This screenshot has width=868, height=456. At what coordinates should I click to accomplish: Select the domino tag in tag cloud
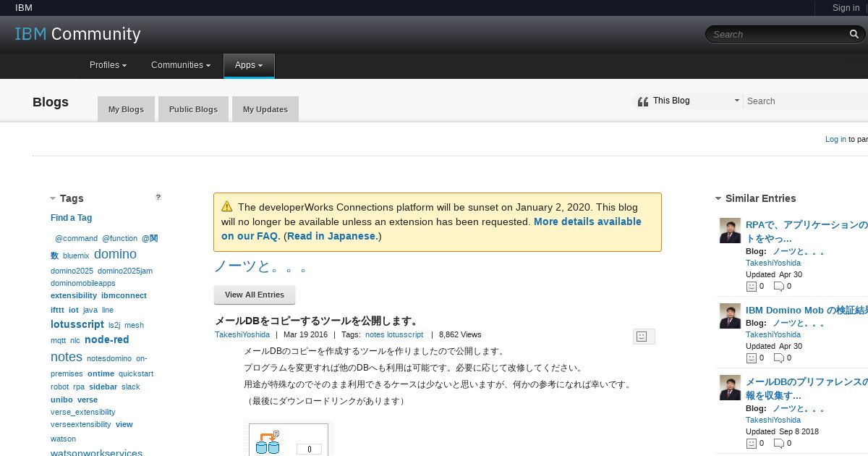click(115, 254)
